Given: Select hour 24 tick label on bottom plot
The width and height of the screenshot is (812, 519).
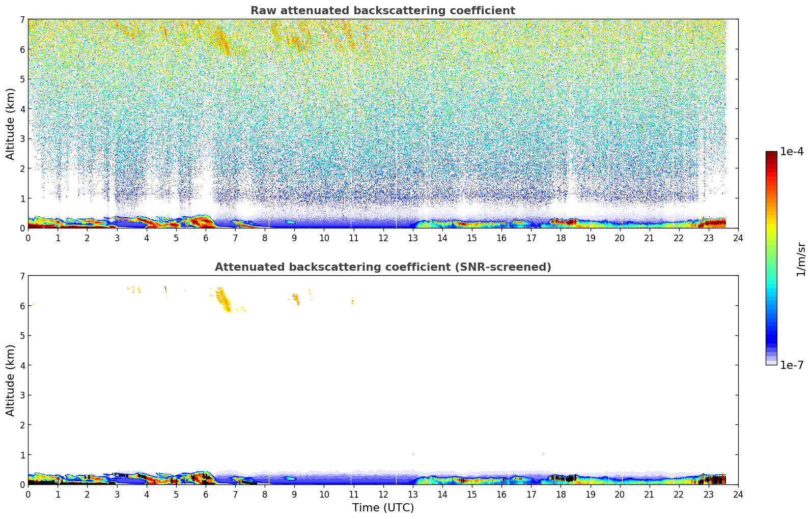Looking at the screenshot, I should coord(738,494).
